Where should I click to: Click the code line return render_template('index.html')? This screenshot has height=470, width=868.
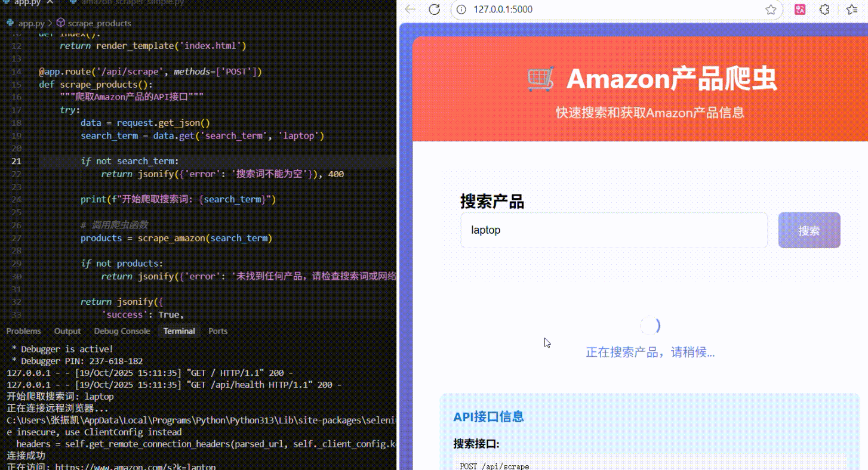pyautogui.click(x=153, y=46)
